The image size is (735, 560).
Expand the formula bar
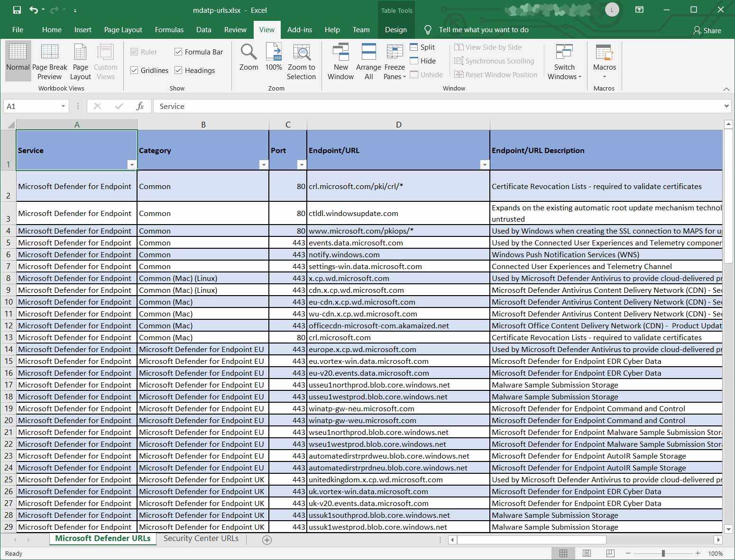click(x=726, y=106)
